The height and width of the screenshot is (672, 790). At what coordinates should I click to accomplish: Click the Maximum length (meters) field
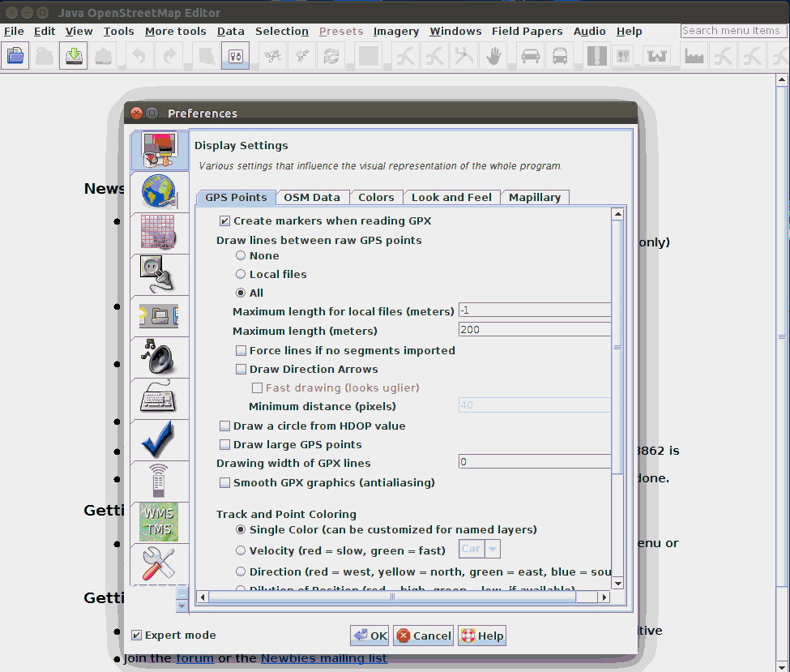click(x=534, y=330)
